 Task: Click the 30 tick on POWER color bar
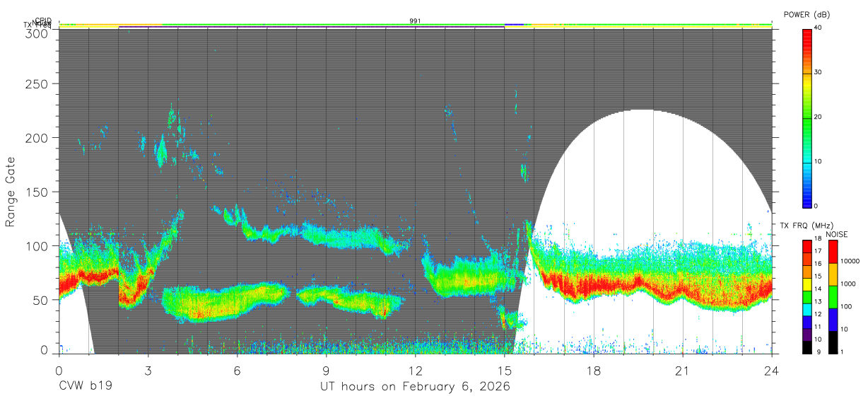[x=819, y=72]
